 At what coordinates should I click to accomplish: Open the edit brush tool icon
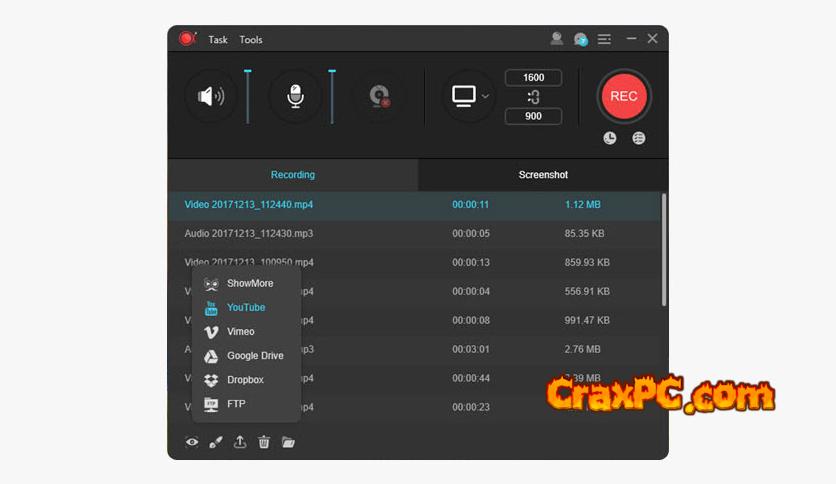click(x=216, y=442)
